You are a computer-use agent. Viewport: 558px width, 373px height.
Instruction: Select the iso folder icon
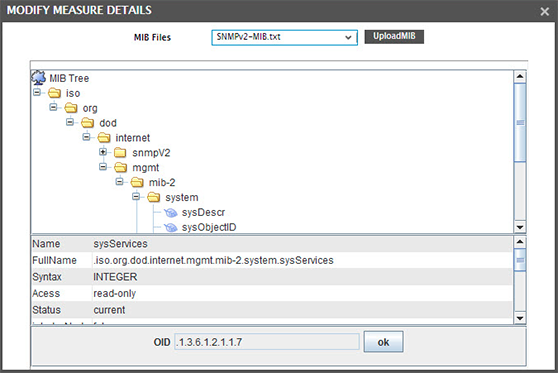[x=54, y=93]
